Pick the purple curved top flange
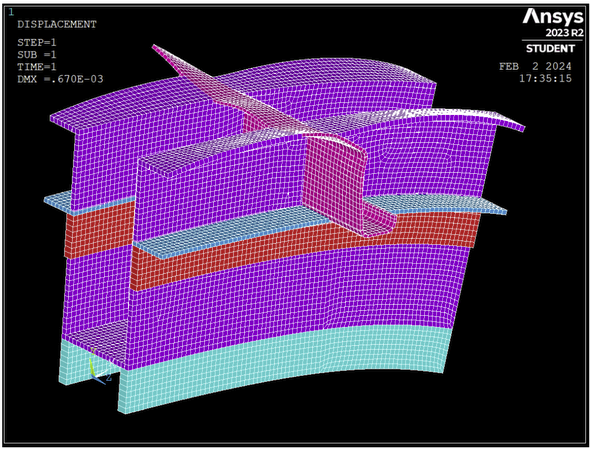This screenshot has height=449, width=591. [241, 89]
